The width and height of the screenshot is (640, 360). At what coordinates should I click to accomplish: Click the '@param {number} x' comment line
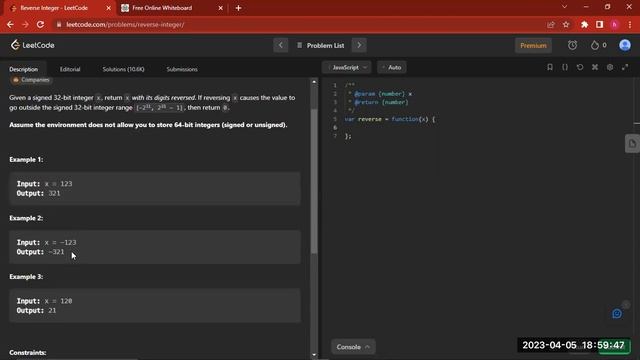380,94
